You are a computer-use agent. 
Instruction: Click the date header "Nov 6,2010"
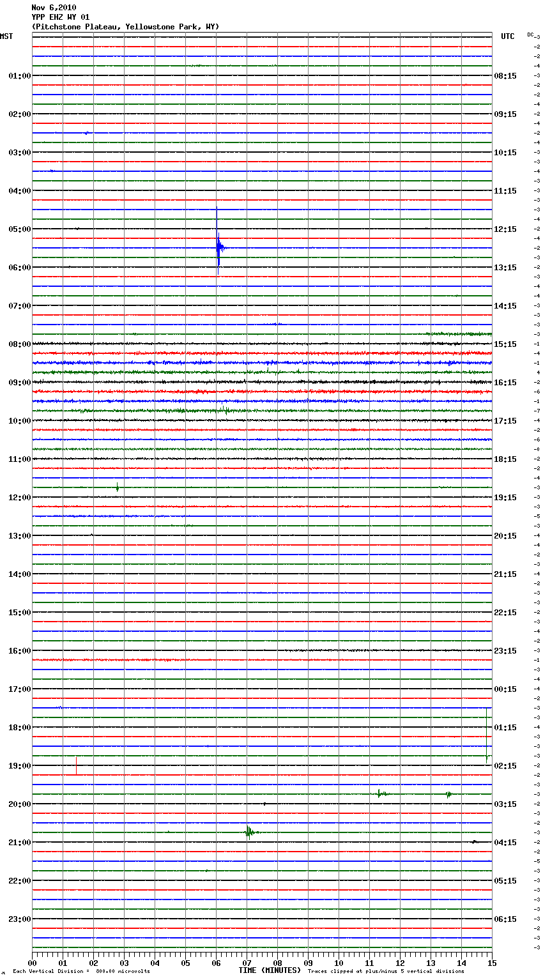pyautogui.click(x=54, y=8)
